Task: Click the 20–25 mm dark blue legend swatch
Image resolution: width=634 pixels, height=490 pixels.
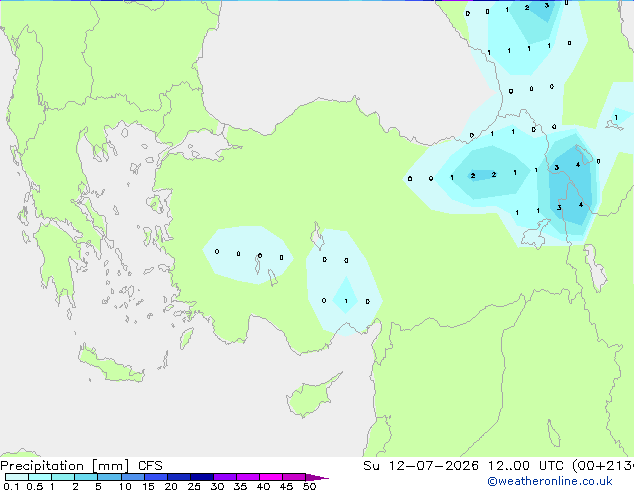Action: (179, 477)
